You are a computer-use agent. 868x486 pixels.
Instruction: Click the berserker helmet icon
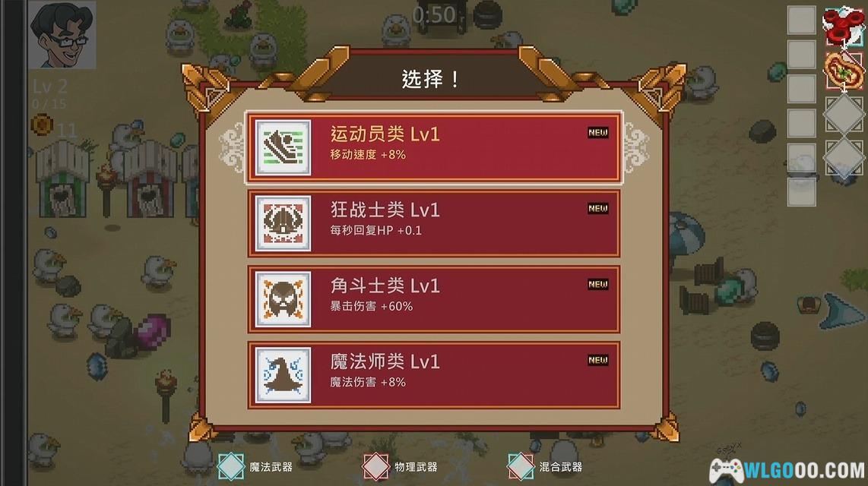point(283,223)
